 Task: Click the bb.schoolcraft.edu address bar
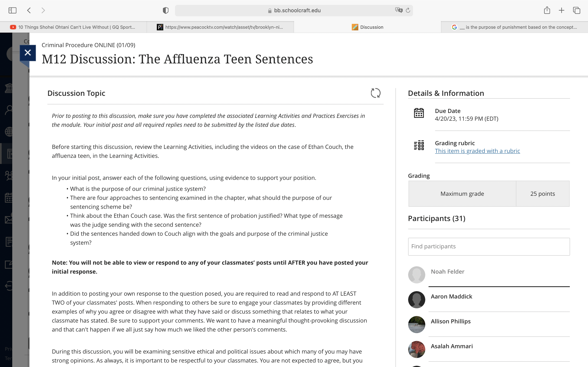294,10
